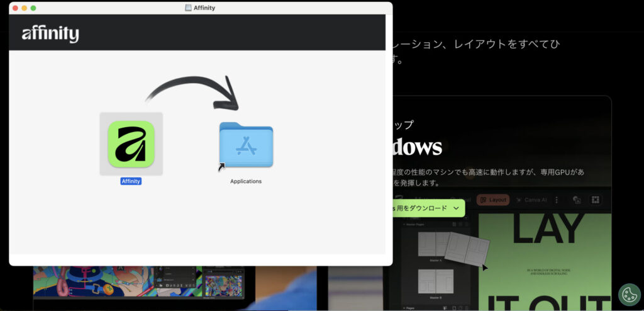Image resolution: width=644 pixels, height=311 pixels.
Task: Click the Affinity file name label
Action: [131, 181]
